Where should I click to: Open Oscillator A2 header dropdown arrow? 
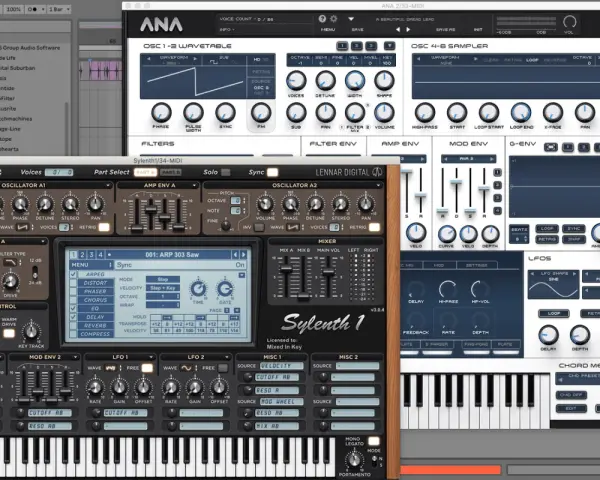pyautogui.click(x=378, y=186)
